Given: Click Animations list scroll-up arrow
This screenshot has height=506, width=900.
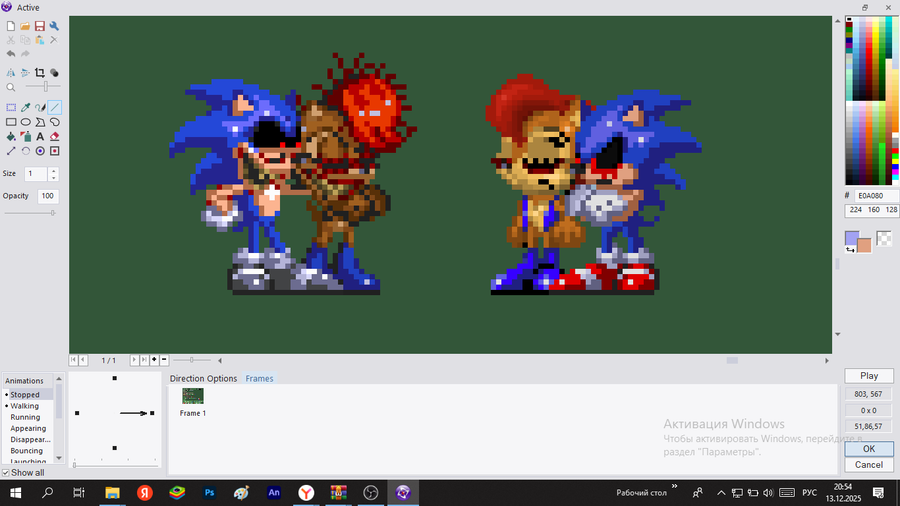Looking at the screenshot, I should click(x=59, y=379).
